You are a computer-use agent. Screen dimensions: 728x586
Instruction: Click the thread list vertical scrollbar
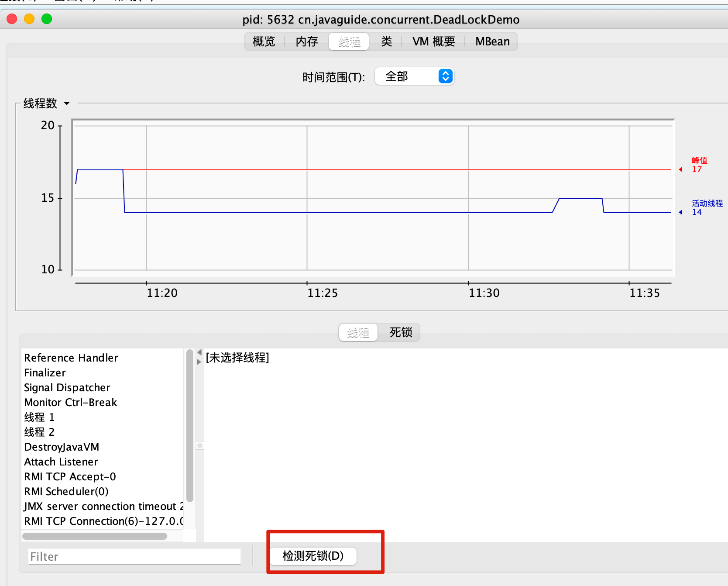click(x=189, y=426)
